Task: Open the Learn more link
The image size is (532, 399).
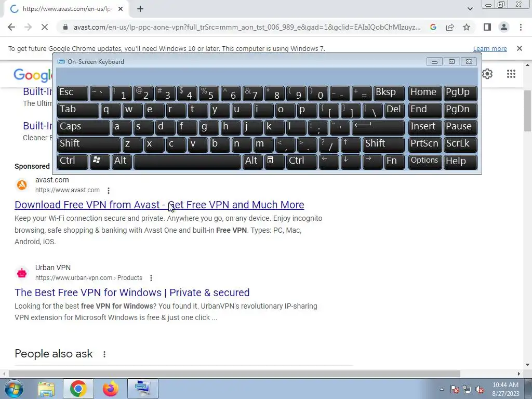Action: pos(490,48)
